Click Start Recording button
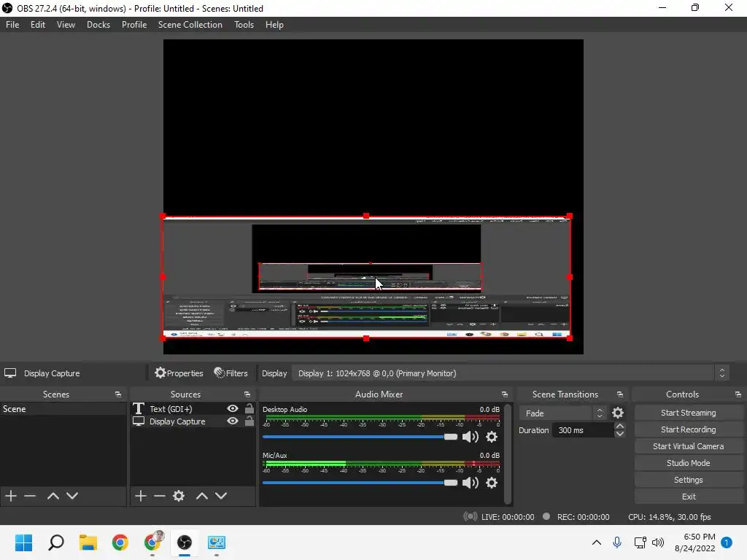Viewport: 747px width, 560px height. pos(689,429)
